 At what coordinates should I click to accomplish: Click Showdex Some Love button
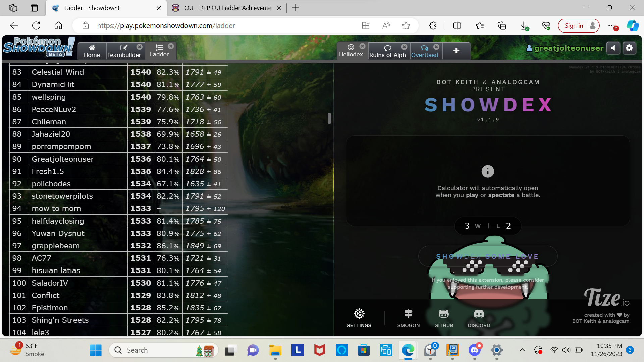click(488, 256)
